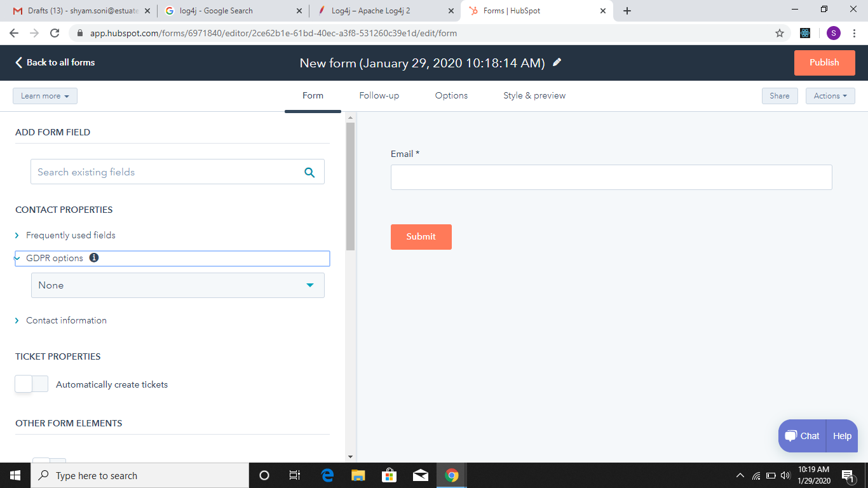Bookmark this page using the star icon
The height and width of the screenshot is (488, 868).
(x=780, y=32)
